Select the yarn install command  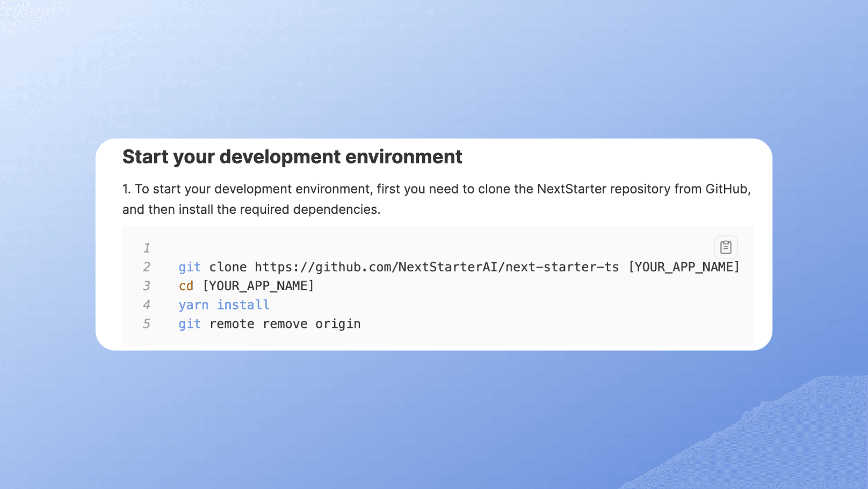click(224, 305)
